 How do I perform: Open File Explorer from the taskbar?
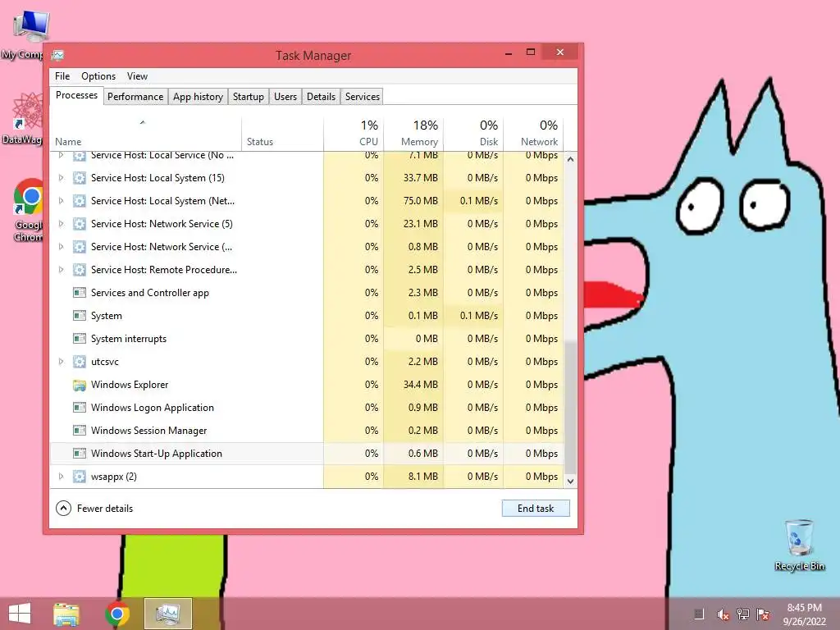pyautogui.click(x=66, y=614)
